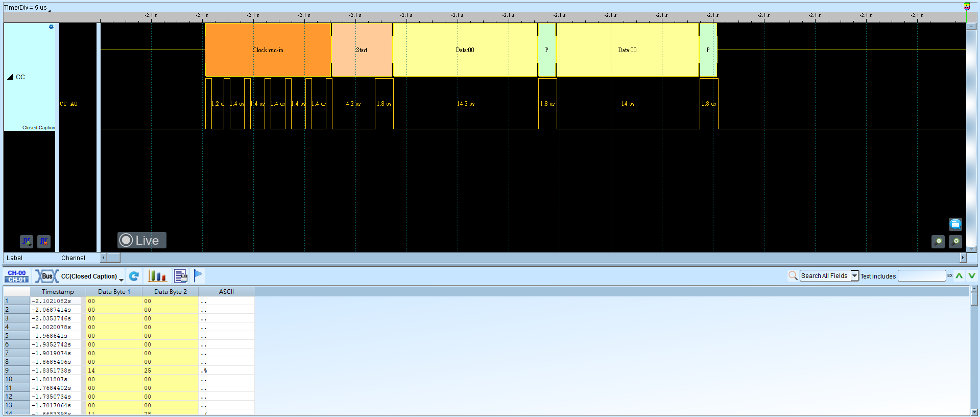Click the Timestamp column header
This screenshot has height=417, width=980.
tap(58, 292)
